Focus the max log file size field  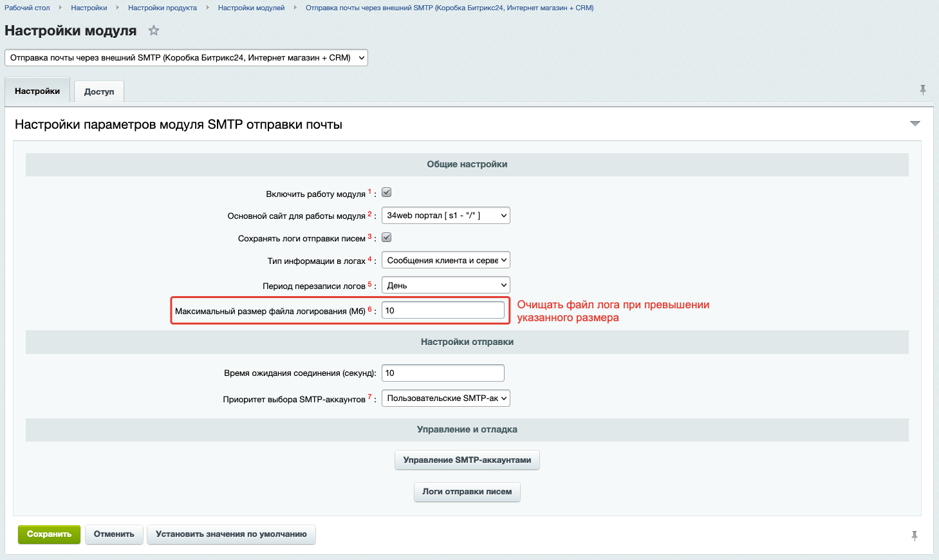[x=443, y=310]
